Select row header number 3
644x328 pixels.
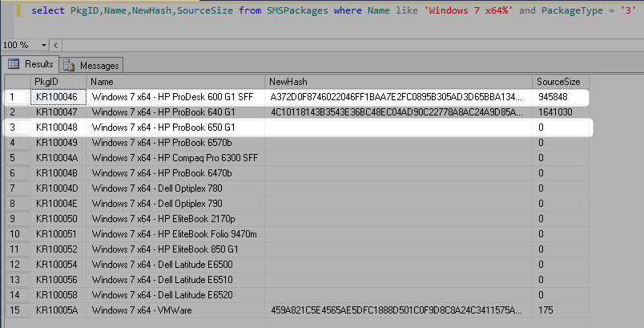[x=18, y=128]
